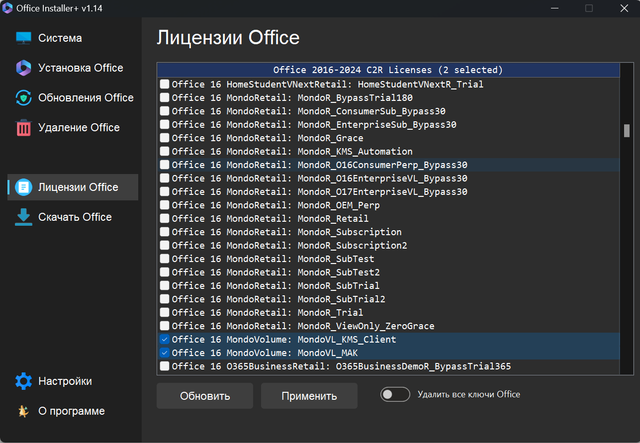
Task: Check MondoR_ConsumerSub_Bypass30 checkbox
Action: tap(164, 111)
